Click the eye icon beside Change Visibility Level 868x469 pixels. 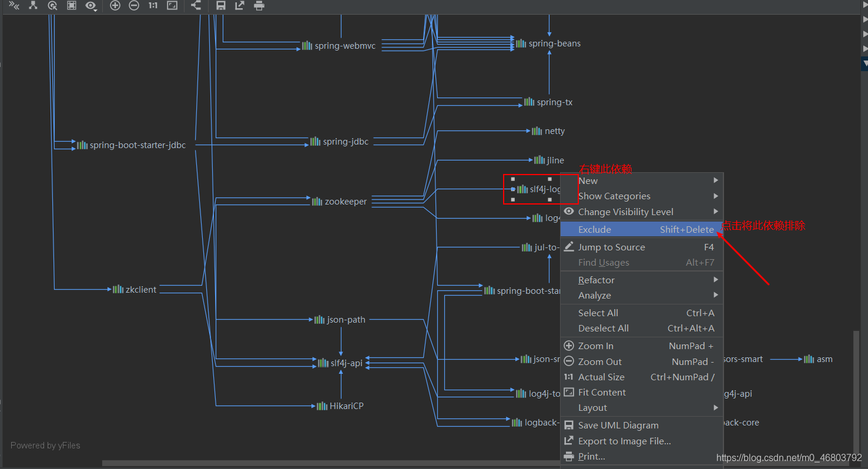(x=568, y=211)
